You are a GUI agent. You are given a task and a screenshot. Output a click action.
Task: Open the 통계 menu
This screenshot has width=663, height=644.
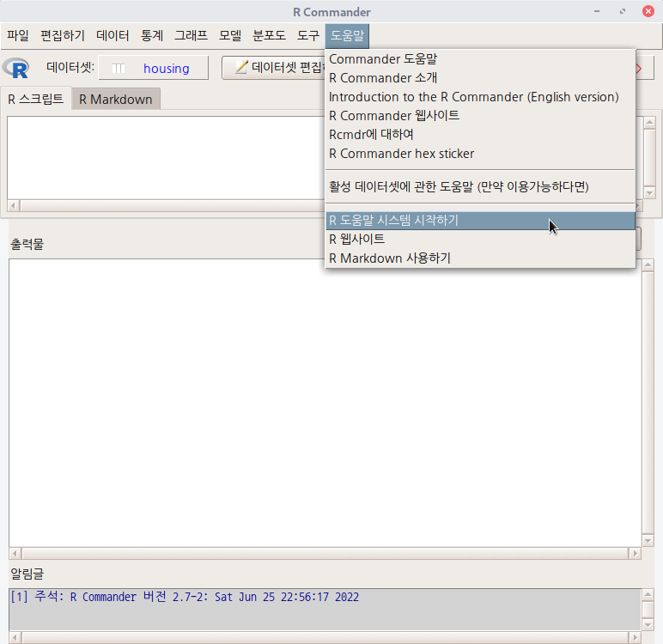click(152, 35)
